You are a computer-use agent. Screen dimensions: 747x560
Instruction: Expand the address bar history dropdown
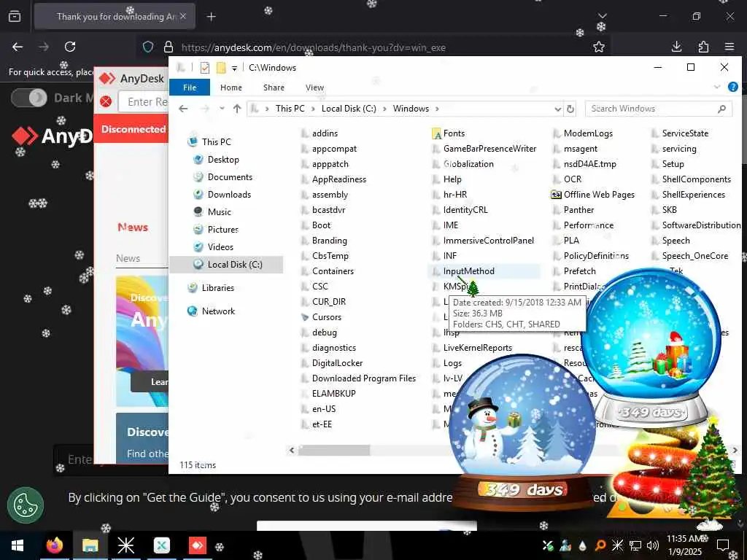click(x=558, y=109)
